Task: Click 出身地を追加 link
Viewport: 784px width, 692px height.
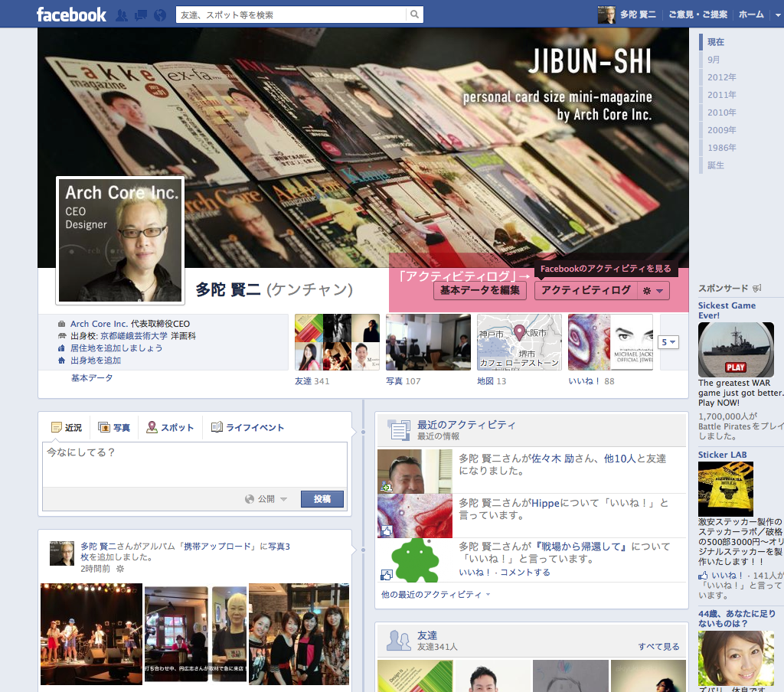Action: tap(96, 361)
